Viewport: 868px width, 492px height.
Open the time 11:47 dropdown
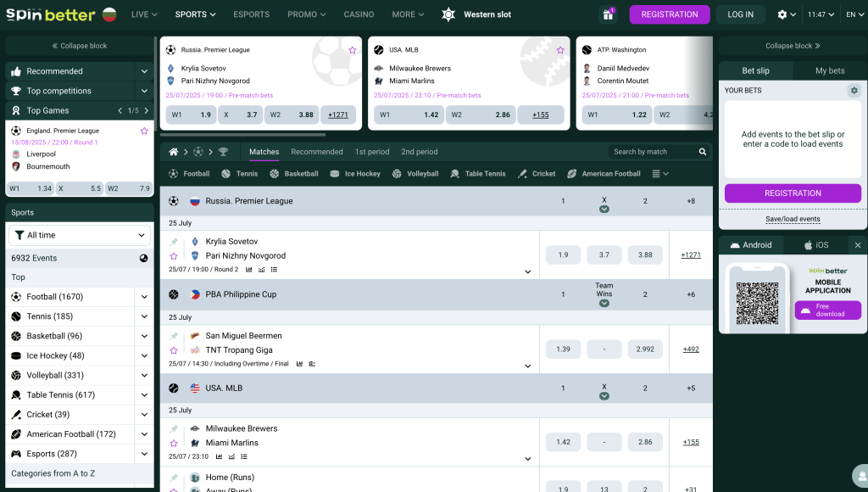(821, 14)
